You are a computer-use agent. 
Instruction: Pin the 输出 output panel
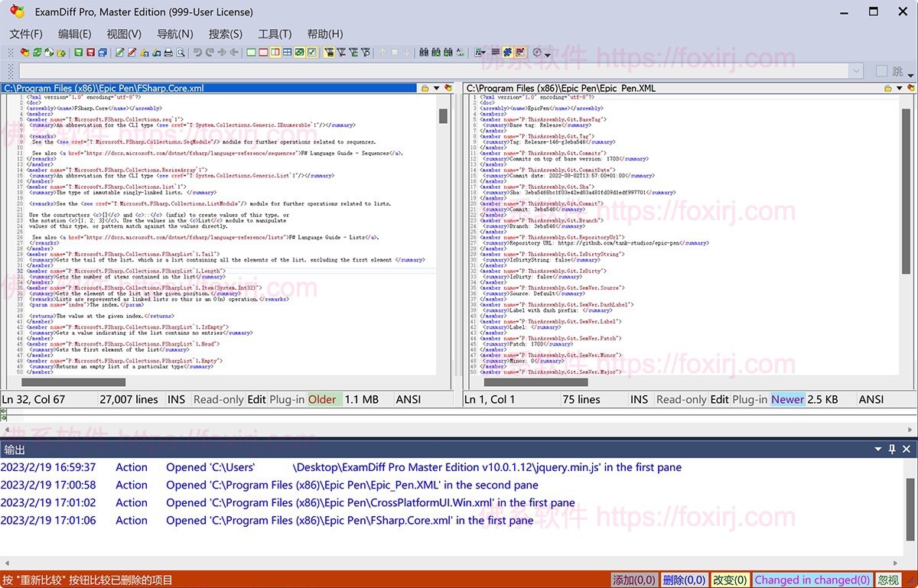point(894,450)
